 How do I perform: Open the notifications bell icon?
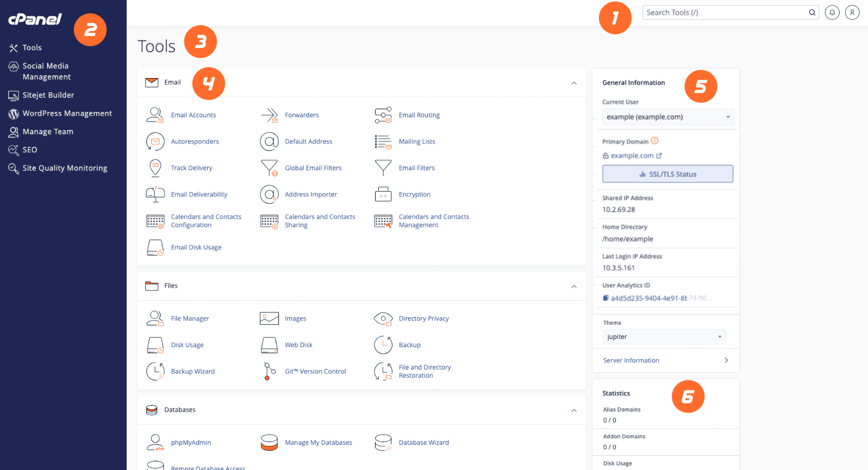pyautogui.click(x=832, y=13)
